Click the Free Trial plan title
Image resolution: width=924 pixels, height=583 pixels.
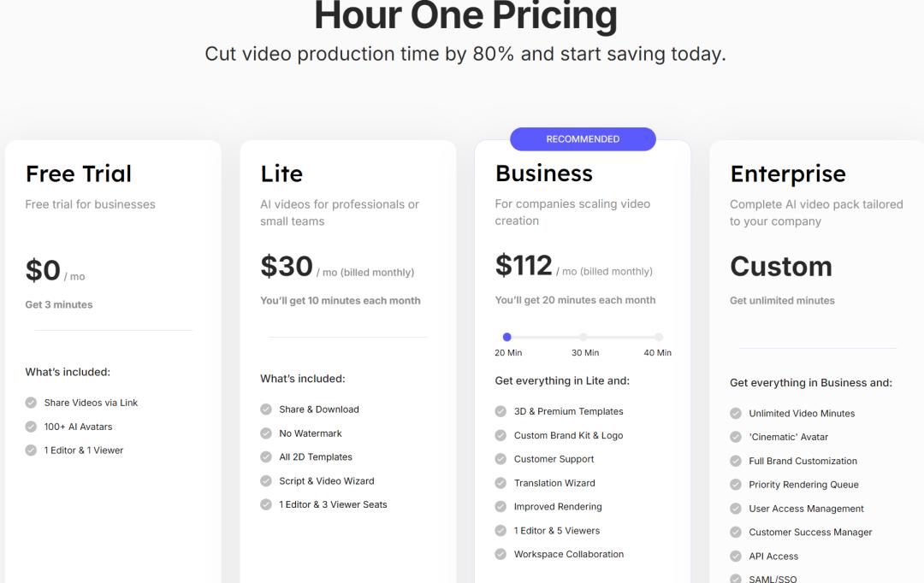(x=79, y=174)
